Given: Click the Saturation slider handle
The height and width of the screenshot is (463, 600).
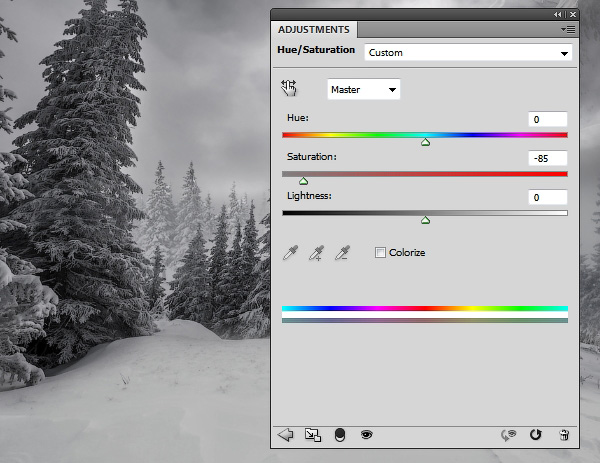Looking at the screenshot, I should (303, 181).
